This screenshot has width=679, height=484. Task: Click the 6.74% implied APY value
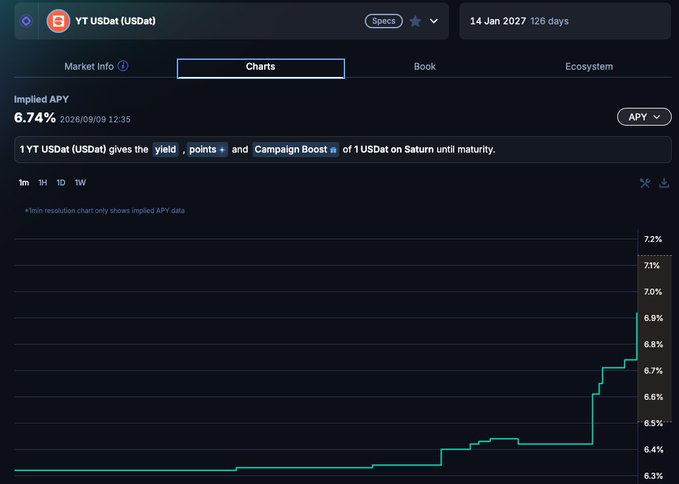pyautogui.click(x=35, y=117)
